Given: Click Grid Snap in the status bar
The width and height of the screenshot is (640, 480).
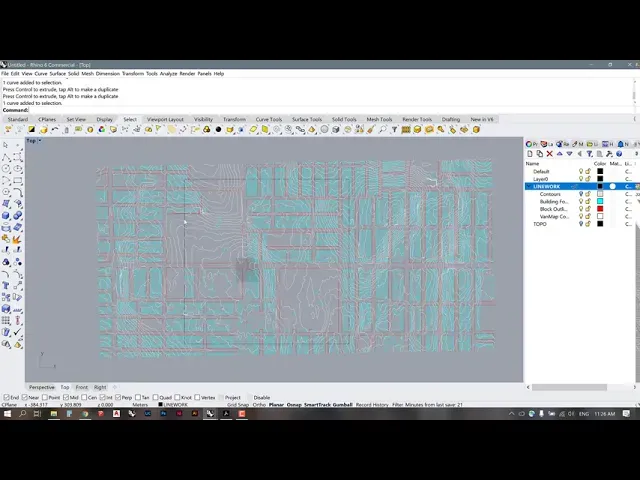Looking at the screenshot, I should pos(237,405).
